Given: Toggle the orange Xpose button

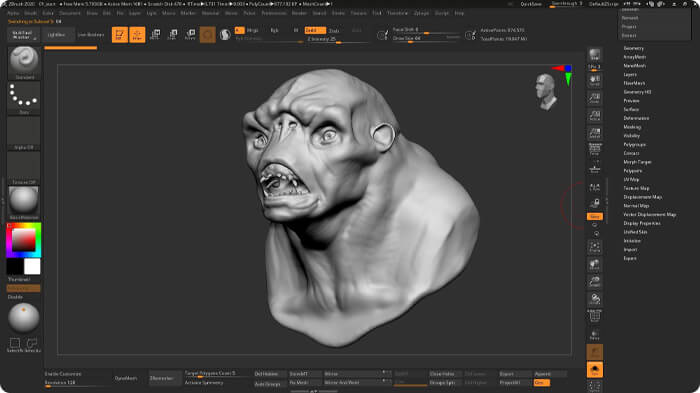Looking at the screenshot, I should 595,217.
